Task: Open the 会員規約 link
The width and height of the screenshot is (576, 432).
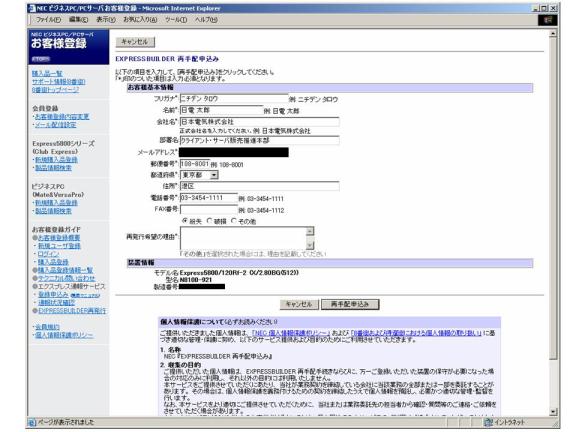Action: 47,327
